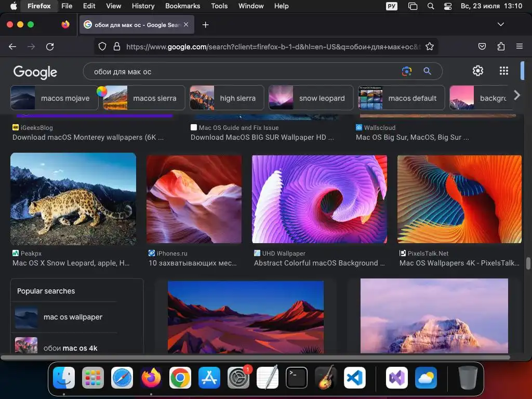Open the Bookmarks menu
The height and width of the screenshot is (399, 532).
(182, 6)
